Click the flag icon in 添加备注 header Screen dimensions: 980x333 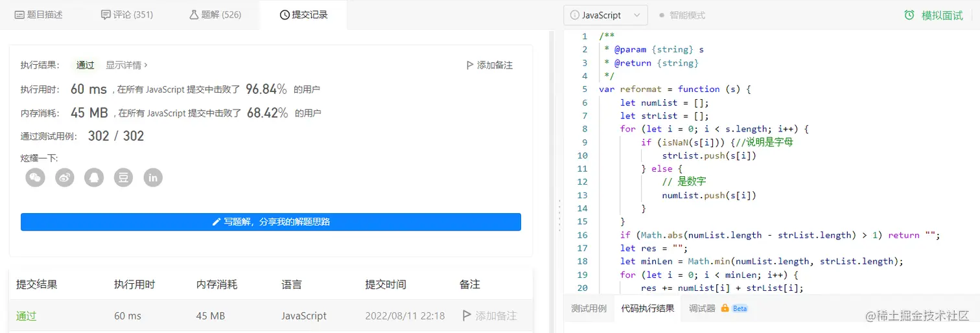tap(470, 65)
